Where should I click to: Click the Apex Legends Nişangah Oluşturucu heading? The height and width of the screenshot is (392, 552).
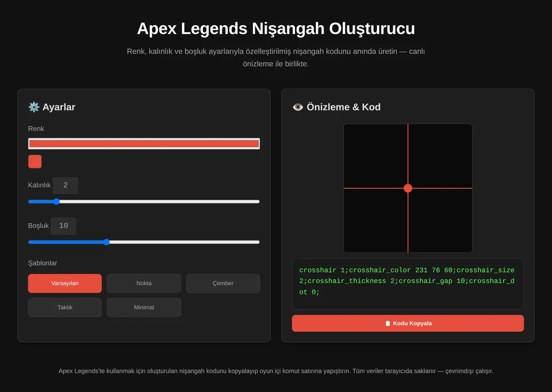click(x=276, y=28)
